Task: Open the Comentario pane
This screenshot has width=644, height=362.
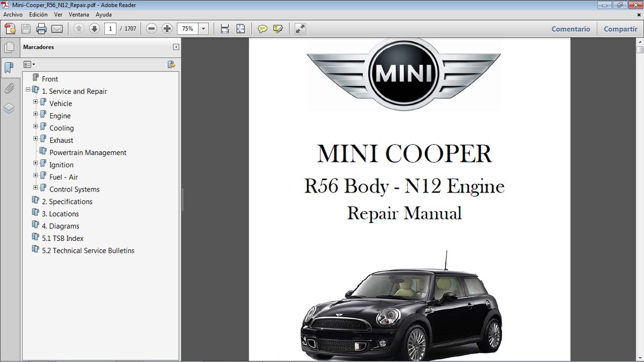Action: point(570,29)
